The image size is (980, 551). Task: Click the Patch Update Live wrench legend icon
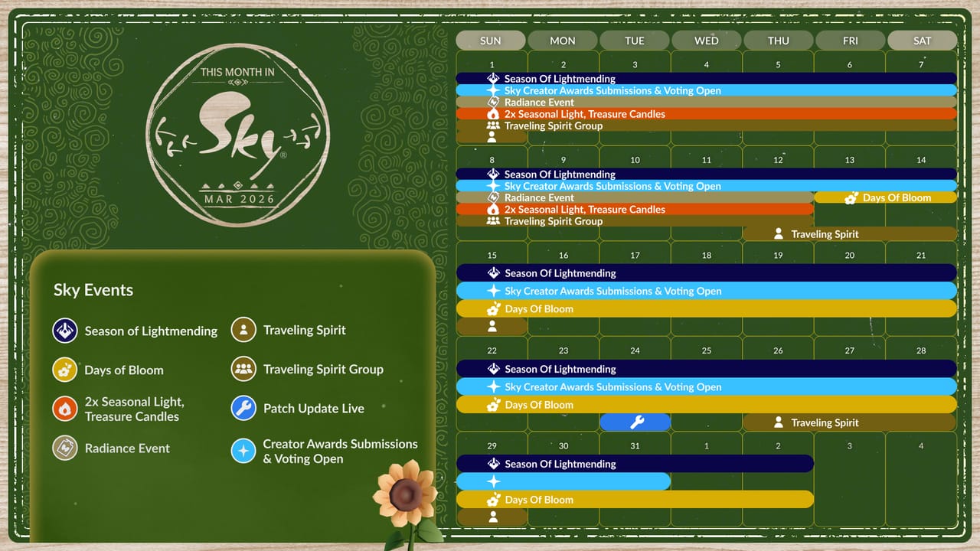[x=243, y=408]
